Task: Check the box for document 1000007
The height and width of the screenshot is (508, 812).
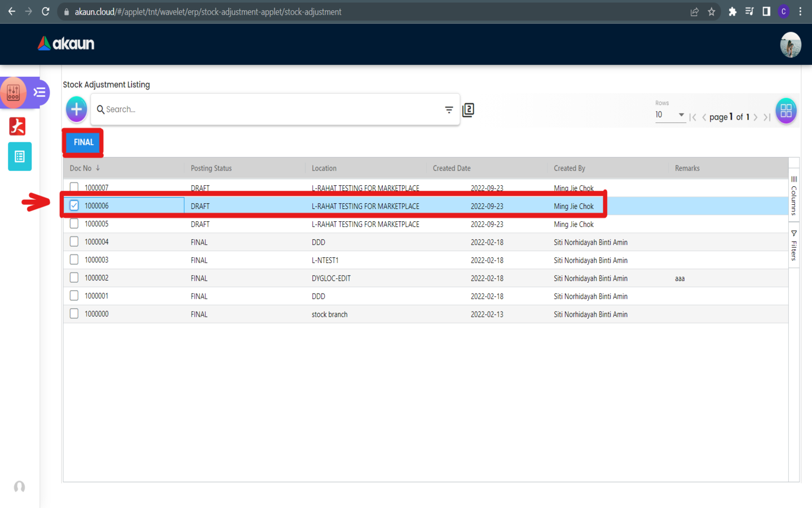Action: [x=74, y=187]
